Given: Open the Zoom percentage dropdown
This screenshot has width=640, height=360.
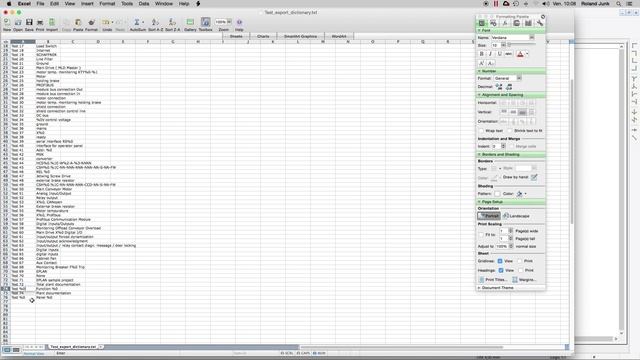Looking at the screenshot, I should 229,22.
